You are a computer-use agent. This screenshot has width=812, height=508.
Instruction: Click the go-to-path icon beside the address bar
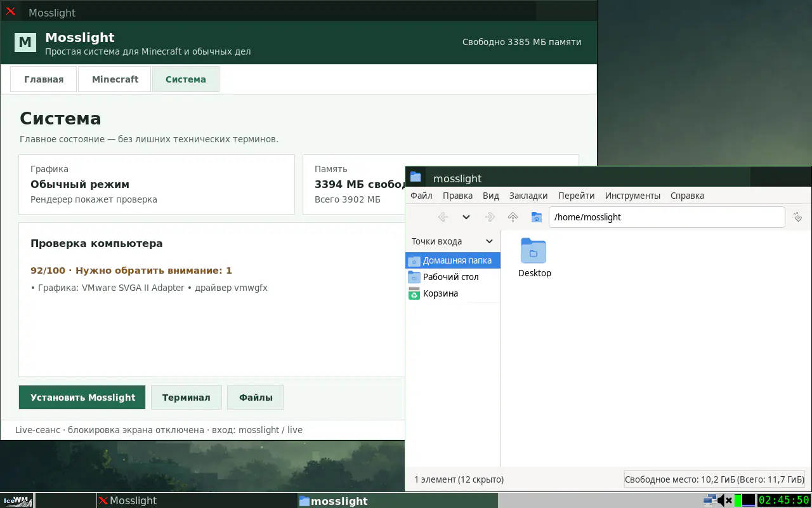point(798,217)
